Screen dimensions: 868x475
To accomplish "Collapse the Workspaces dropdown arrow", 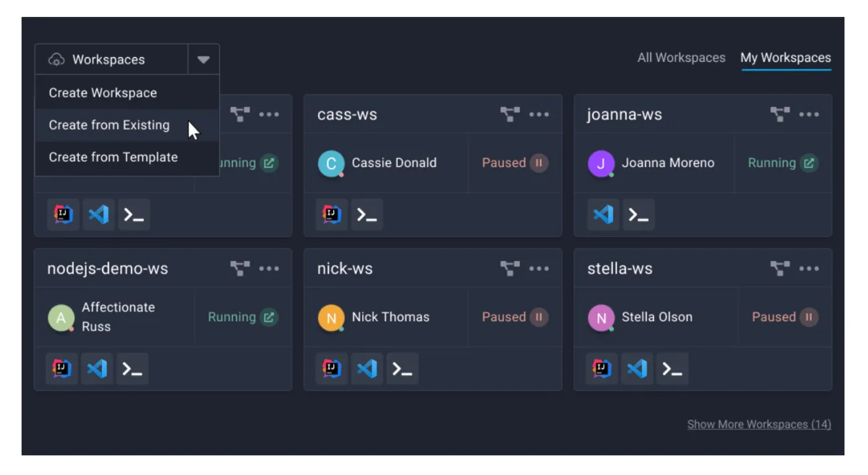I will click(203, 59).
